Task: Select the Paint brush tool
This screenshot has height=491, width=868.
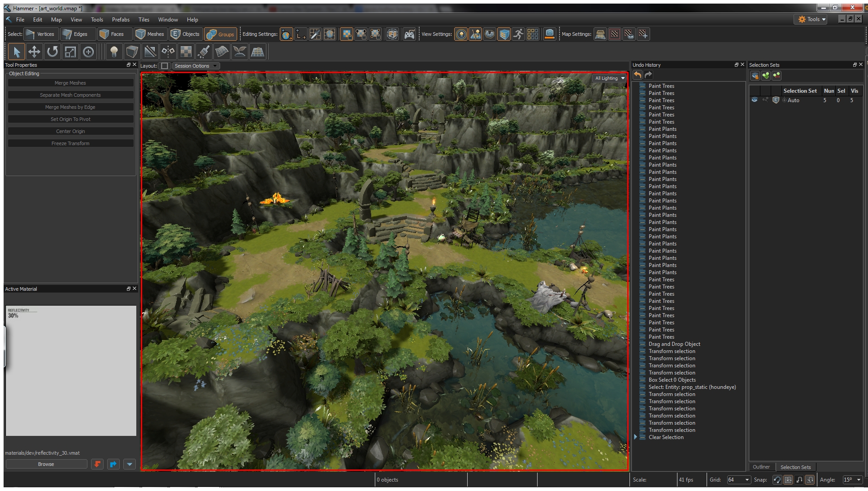Action: tap(204, 52)
